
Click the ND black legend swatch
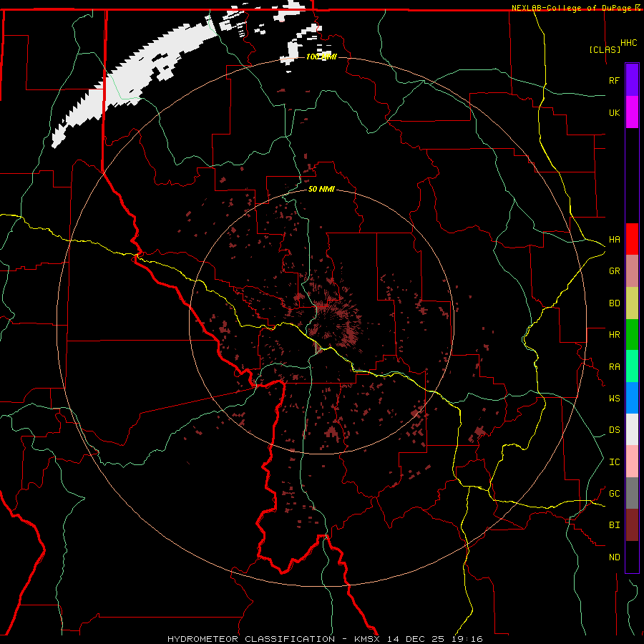click(x=632, y=557)
